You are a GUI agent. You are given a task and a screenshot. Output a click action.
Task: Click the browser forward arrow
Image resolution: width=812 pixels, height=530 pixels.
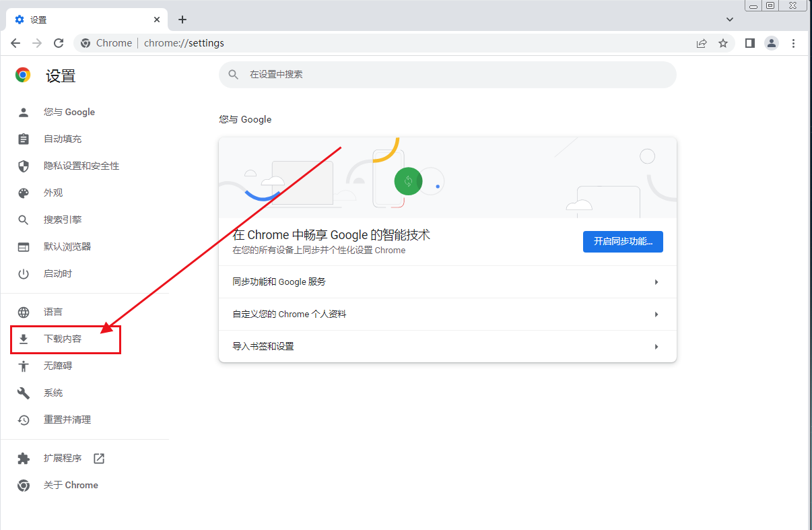37,43
